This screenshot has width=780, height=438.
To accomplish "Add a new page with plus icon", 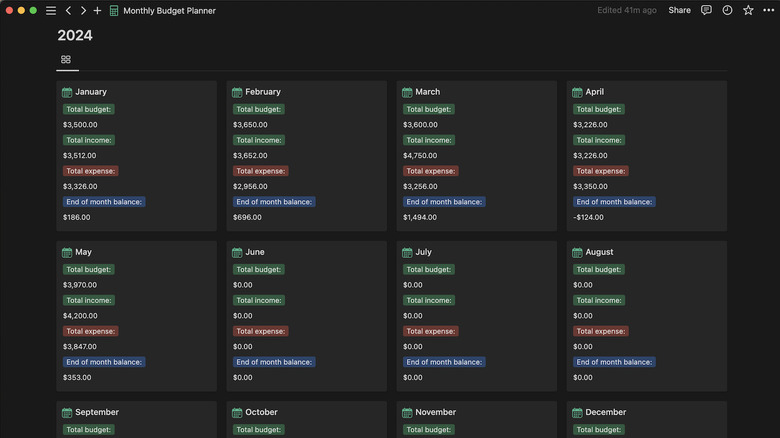I will (97, 11).
